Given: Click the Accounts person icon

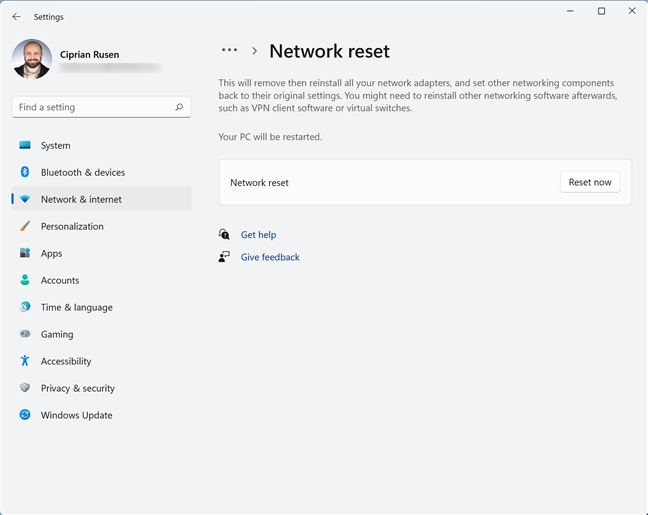Looking at the screenshot, I should pos(25,281).
